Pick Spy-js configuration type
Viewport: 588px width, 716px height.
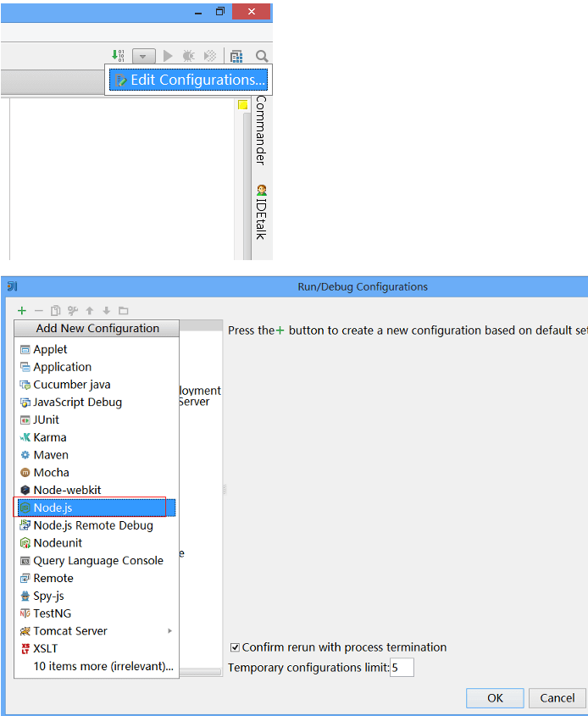click(x=97, y=596)
